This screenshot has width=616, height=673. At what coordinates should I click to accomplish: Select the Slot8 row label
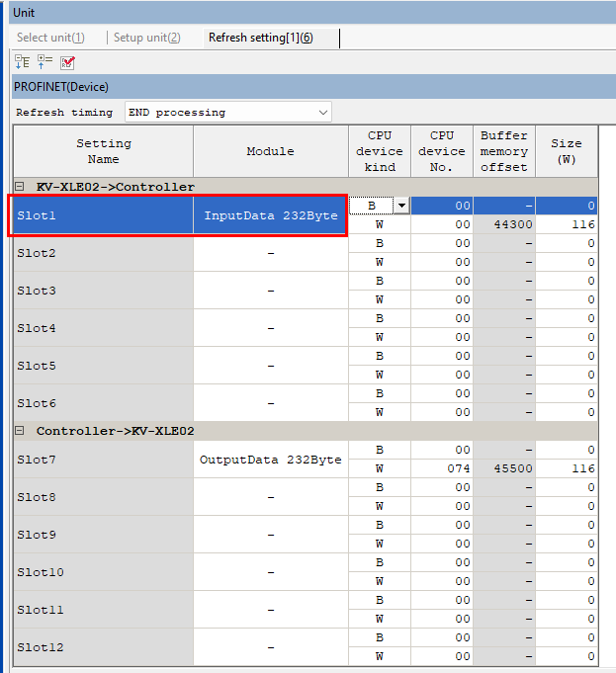tap(103, 497)
